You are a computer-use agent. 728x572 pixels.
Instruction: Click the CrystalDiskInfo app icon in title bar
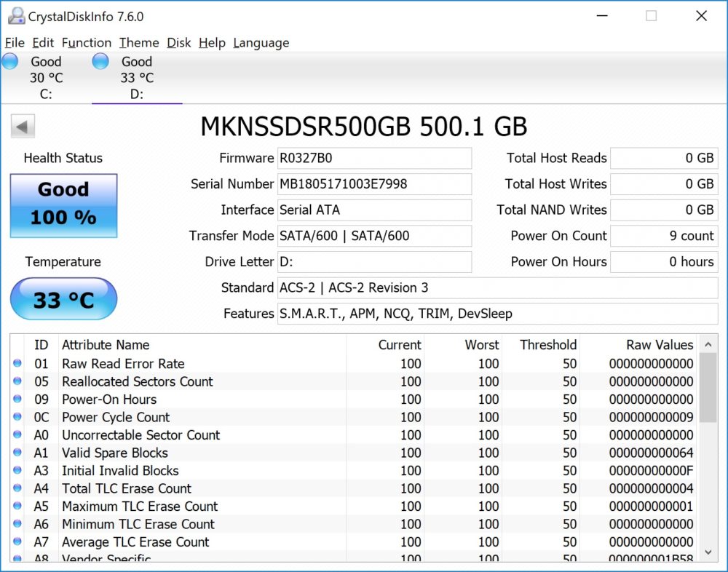(16, 16)
